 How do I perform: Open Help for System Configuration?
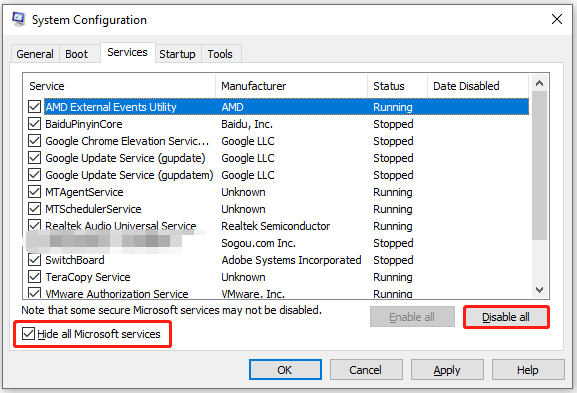528,369
